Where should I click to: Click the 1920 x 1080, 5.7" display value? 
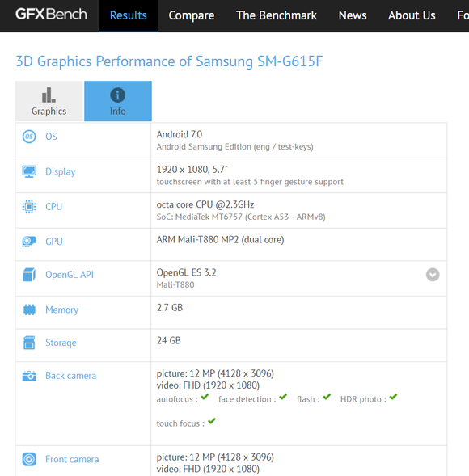point(192,170)
